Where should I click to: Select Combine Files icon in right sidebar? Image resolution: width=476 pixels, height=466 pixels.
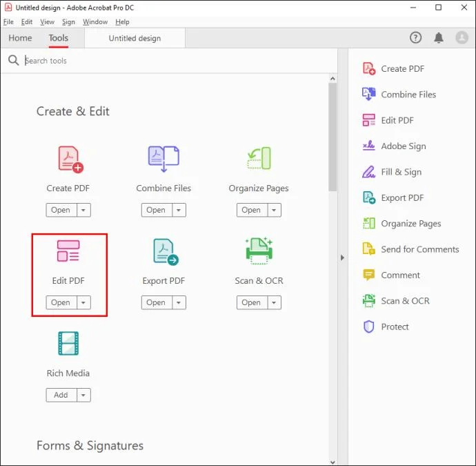point(369,94)
